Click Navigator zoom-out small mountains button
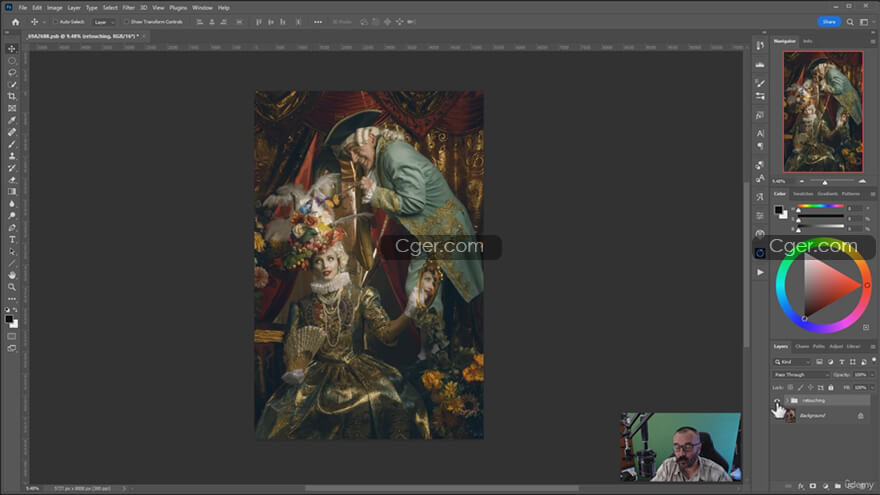 pyautogui.click(x=801, y=181)
